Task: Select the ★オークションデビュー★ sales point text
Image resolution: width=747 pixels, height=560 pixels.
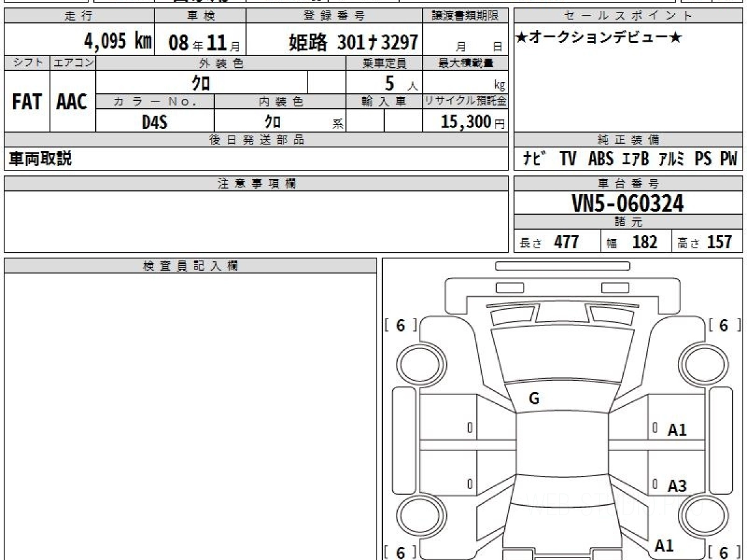Action: (x=598, y=38)
